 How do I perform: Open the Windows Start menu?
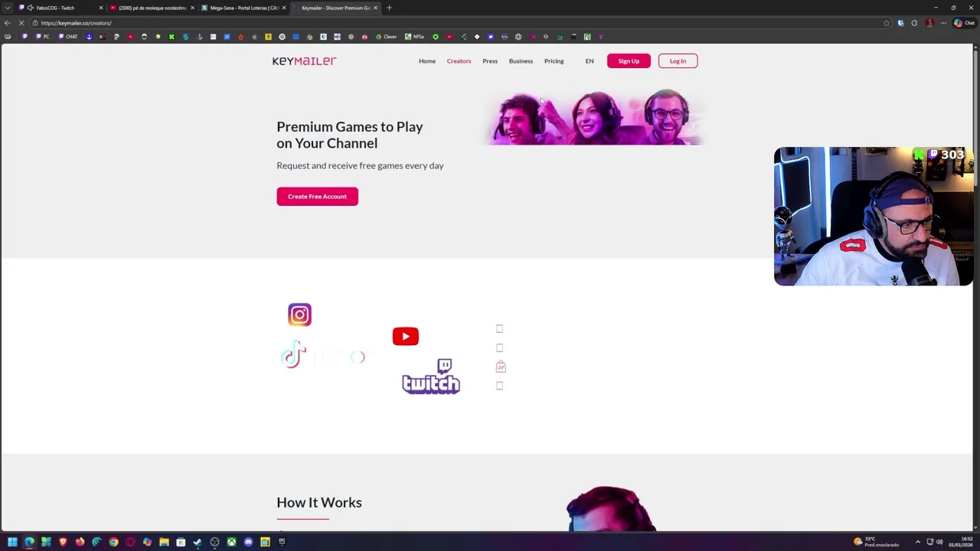tap(12, 543)
